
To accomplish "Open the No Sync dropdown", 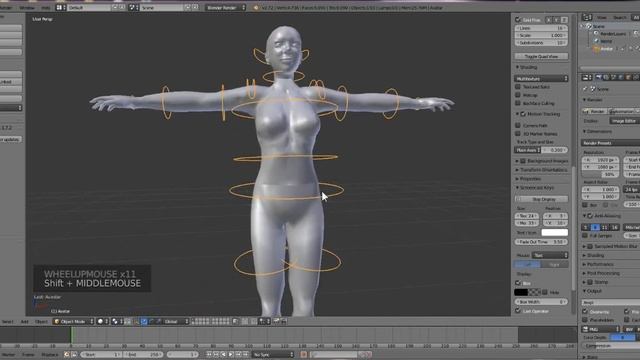I will [273, 355].
